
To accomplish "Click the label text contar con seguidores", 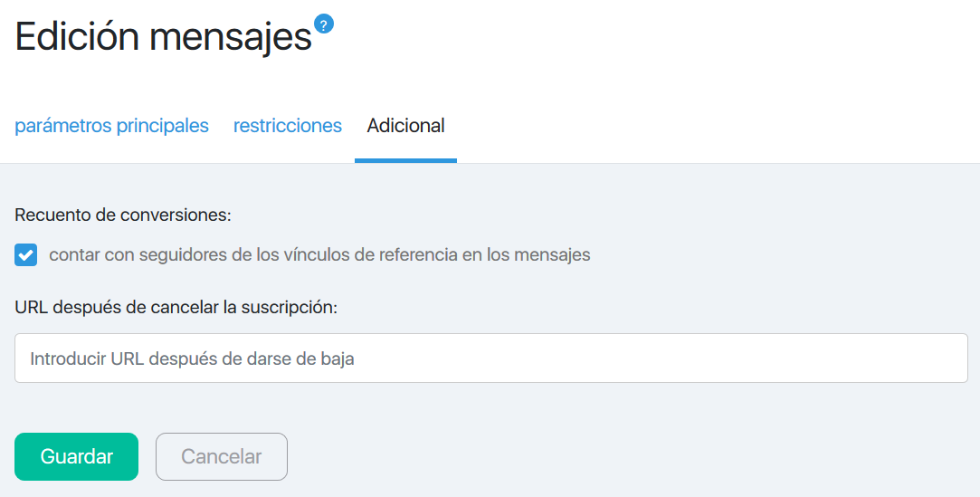I will click(319, 255).
